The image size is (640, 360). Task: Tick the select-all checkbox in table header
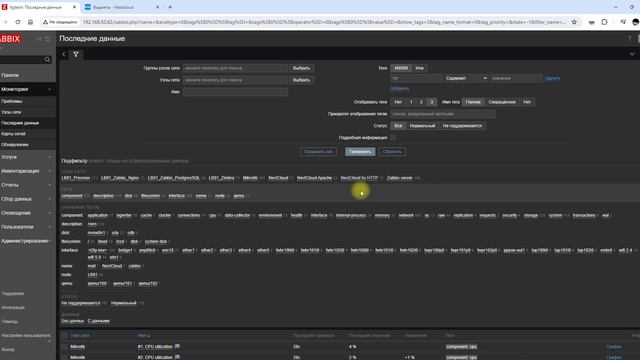pos(64,336)
